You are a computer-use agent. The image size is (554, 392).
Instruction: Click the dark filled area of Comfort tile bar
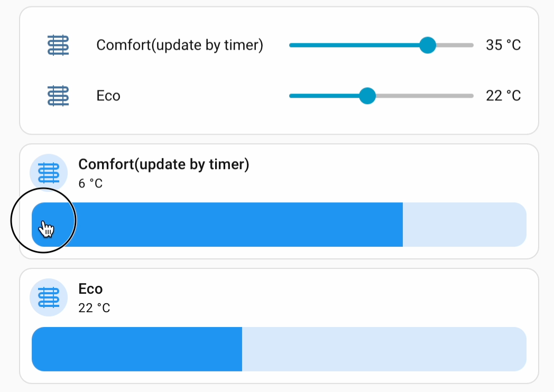[238, 225]
